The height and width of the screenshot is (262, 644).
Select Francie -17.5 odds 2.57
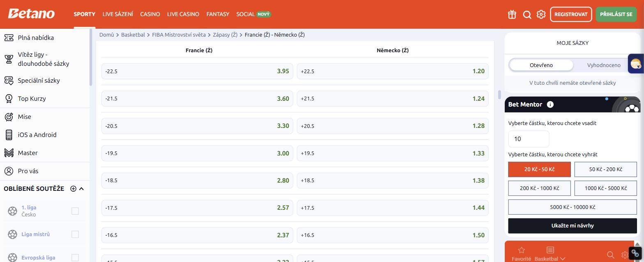tap(197, 208)
